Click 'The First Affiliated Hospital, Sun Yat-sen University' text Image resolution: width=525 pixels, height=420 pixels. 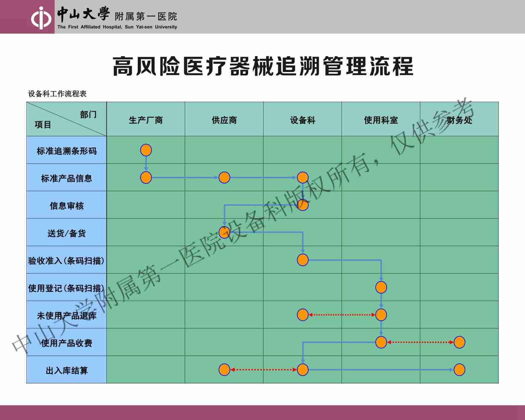tap(117, 27)
